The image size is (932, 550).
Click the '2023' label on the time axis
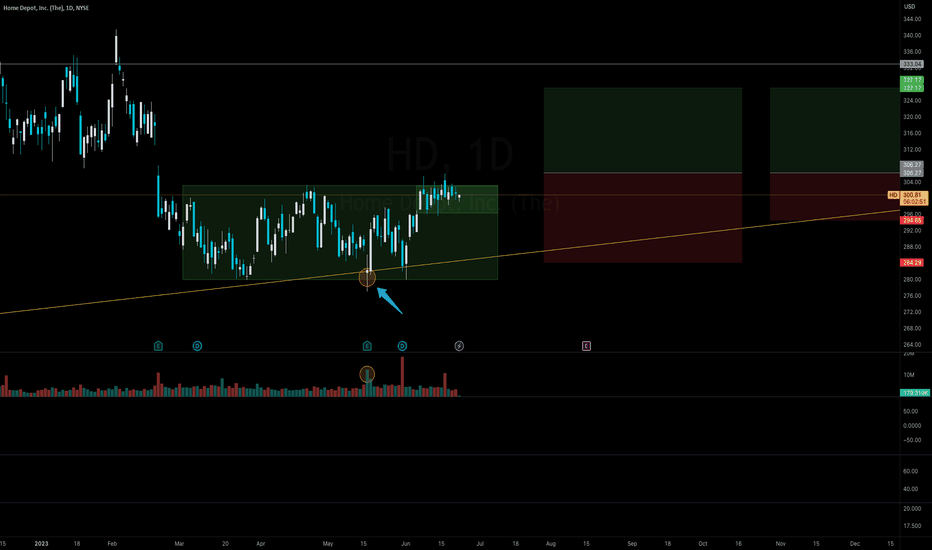click(x=42, y=543)
